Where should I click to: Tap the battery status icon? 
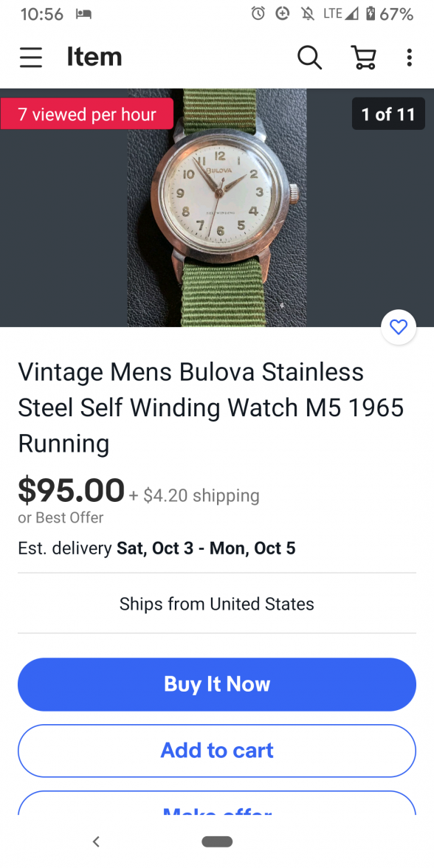(371, 14)
